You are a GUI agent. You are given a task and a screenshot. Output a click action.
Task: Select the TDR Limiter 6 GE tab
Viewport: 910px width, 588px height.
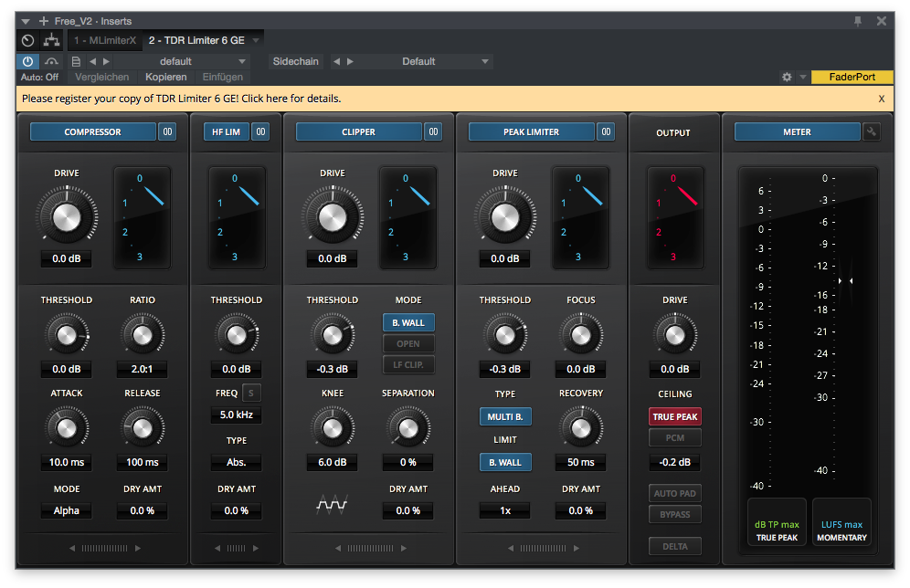pyautogui.click(x=196, y=40)
